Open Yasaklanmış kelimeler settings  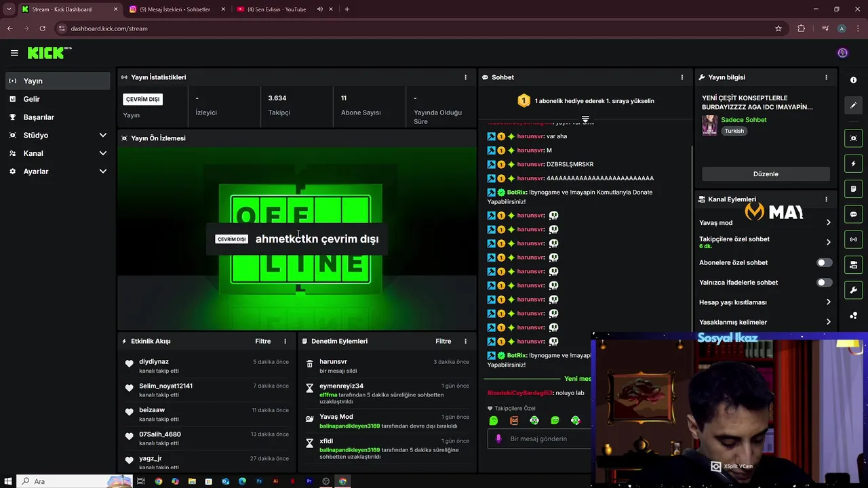click(765, 322)
